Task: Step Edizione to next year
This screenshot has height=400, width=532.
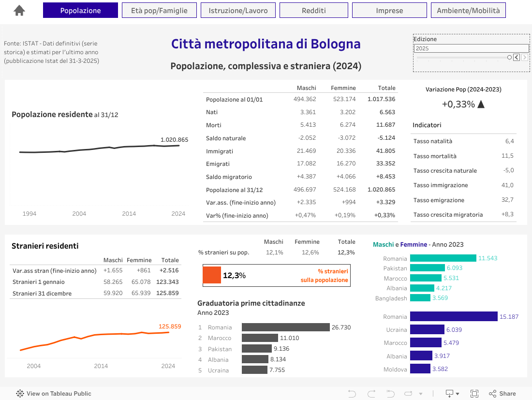Action: 524,58
